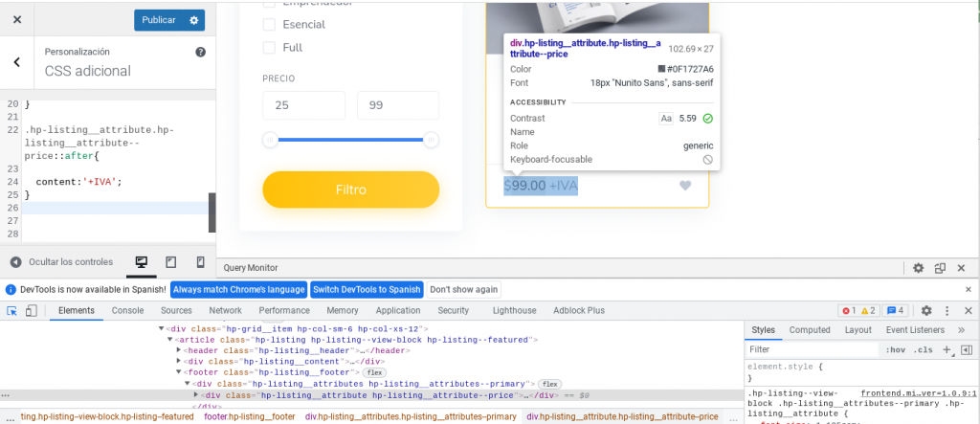The height and width of the screenshot is (424, 980).
Task: Check the Emprendedor checkbox
Action: (x=269, y=3)
